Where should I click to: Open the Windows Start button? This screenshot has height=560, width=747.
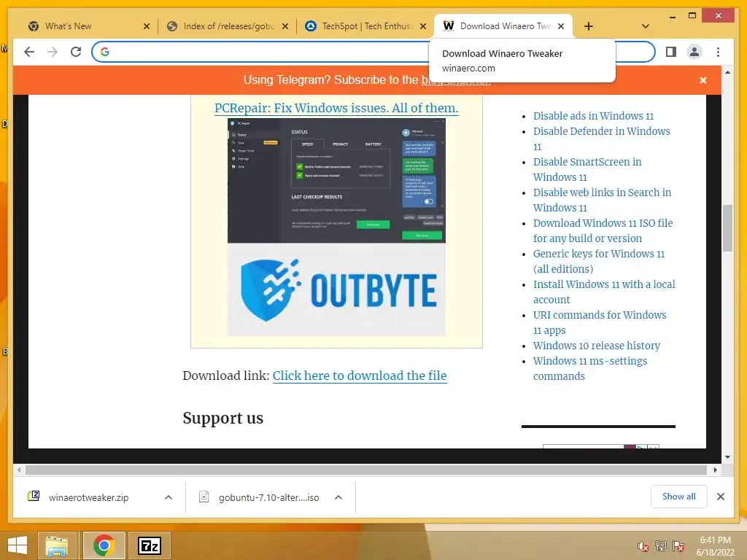point(18,545)
